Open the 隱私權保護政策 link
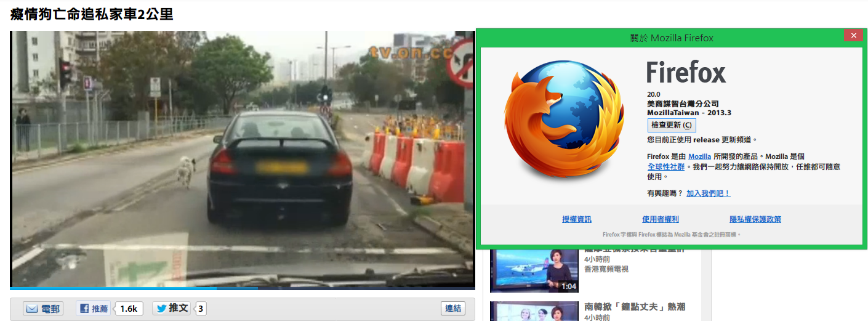Image resolution: width=868 pixels, height=321 pixels. pyautogui.click(x=755, y=219)
